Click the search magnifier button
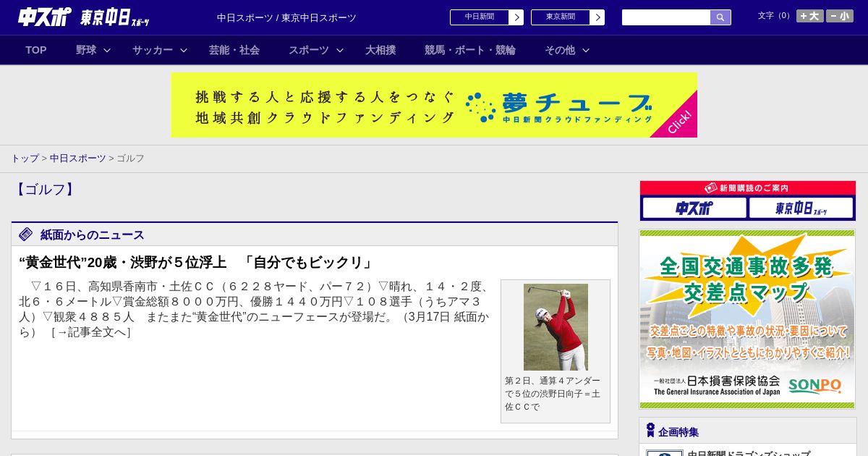Viewport: 868px width, 456px height. 720,17
